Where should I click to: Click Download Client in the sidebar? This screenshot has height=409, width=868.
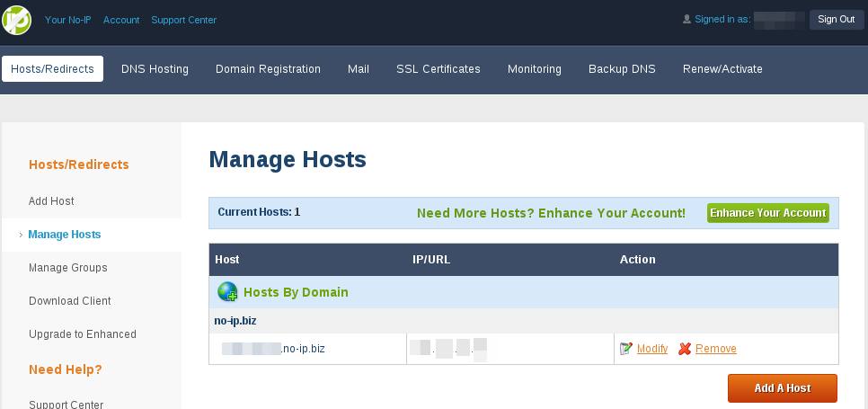(x=70, y=301)
